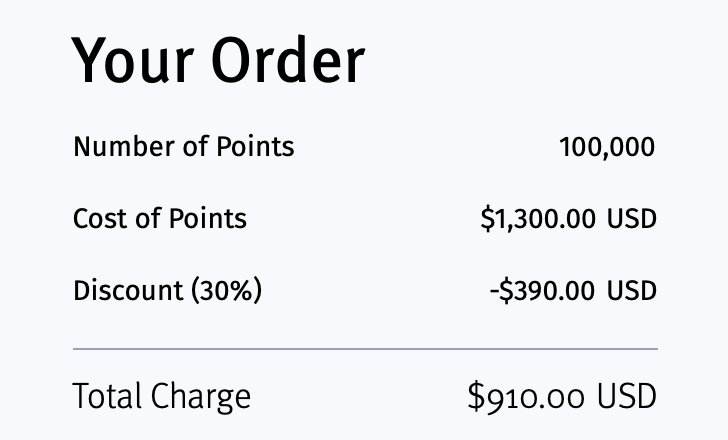Click the horizontal divider above Total Charge
This screenshot has height=440, width=728.
(365, 349)
